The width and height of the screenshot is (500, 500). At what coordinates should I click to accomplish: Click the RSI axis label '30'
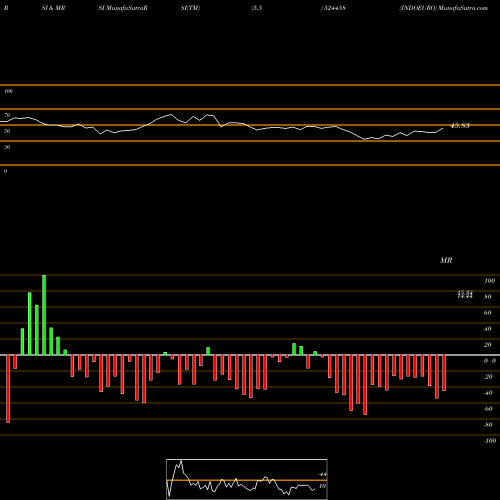[x=7, y=147]
